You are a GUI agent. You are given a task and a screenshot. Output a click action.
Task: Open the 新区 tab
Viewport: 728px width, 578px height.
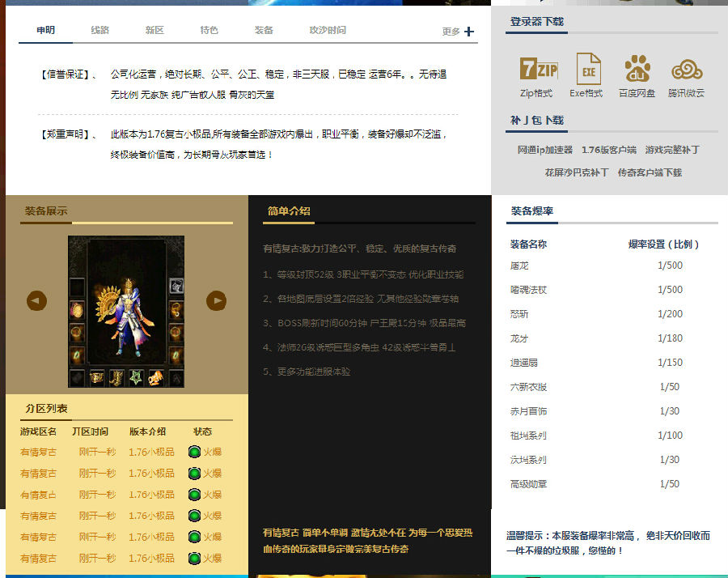pyautogui.click(x=154, y=30)
